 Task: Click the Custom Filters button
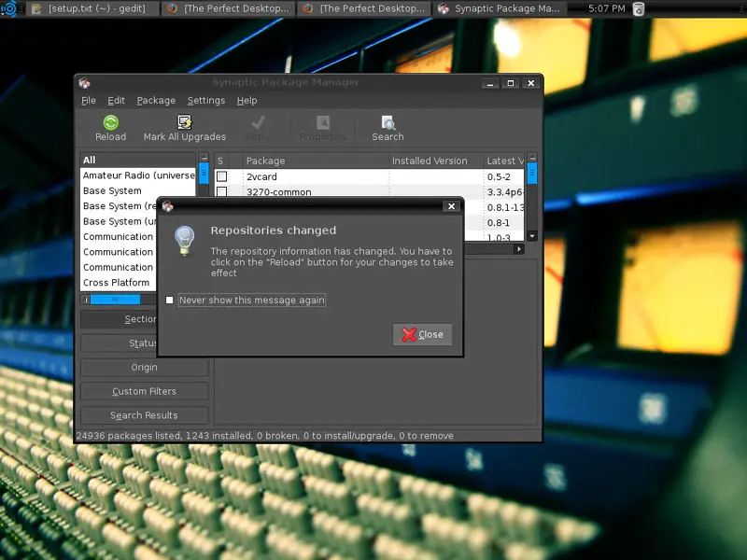click(x=144, y=391)
